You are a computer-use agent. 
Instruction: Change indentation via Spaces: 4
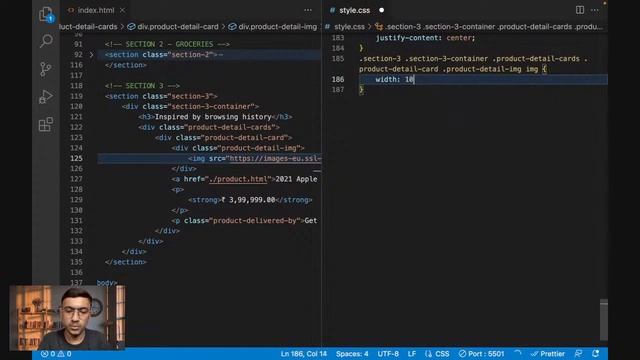[352, 354]
